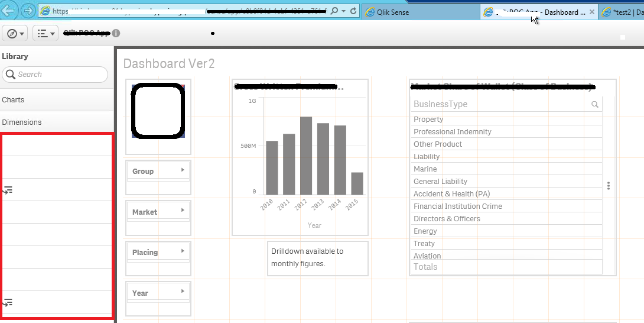
Task: Go forward with the browser forward arrow
Action: point(28,11)
